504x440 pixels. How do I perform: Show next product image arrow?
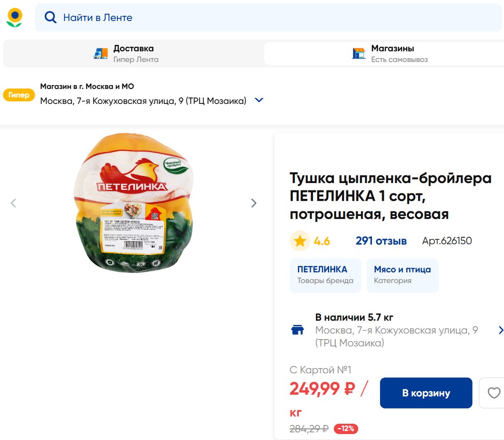[253, 203]
